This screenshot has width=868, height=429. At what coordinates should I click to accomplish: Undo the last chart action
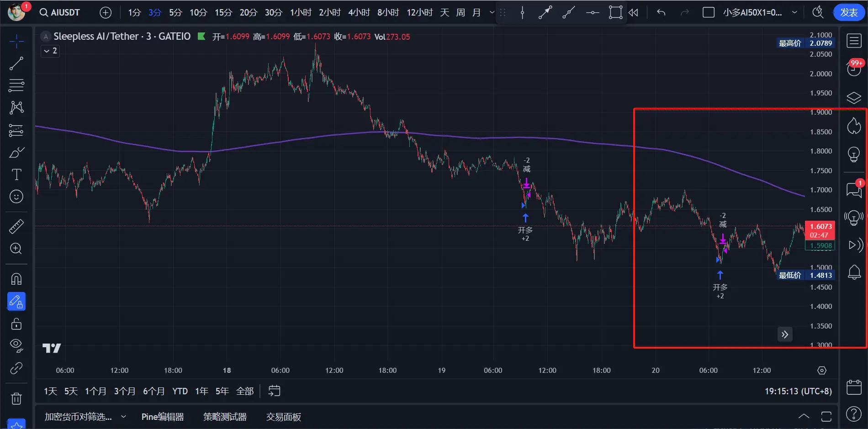click(x=661, y=13)
